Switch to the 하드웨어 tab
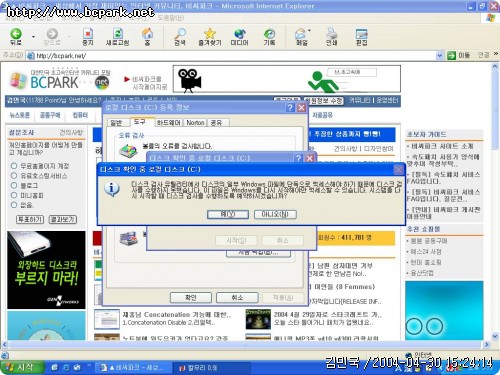The width and height of the screenshot is (500, 375). [168, 123]
